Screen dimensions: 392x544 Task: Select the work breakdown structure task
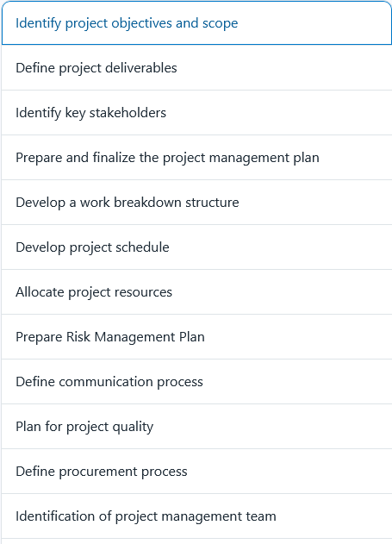pyautogui.click(x=196, y=202)
